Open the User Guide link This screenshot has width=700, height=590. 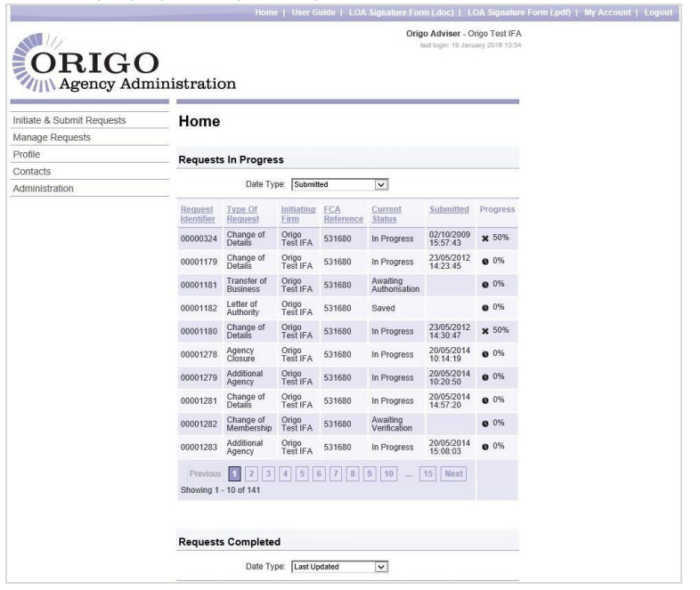[x=313, y=12]
